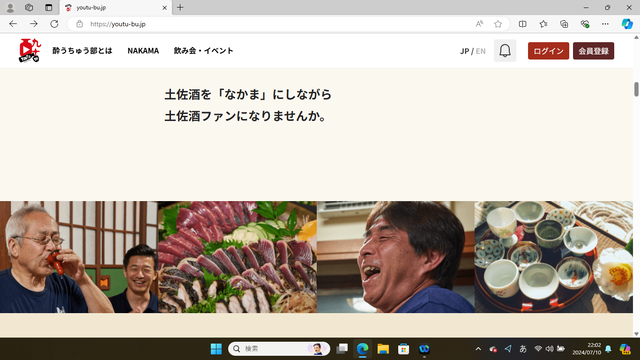Open the favorites list icon
The height and width of the screenshot is (360, 640).
543,24
